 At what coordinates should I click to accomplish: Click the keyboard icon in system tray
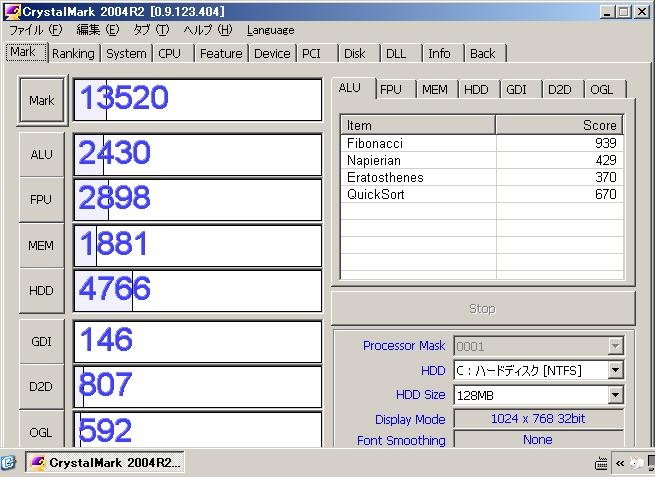(x=602, y=463)
